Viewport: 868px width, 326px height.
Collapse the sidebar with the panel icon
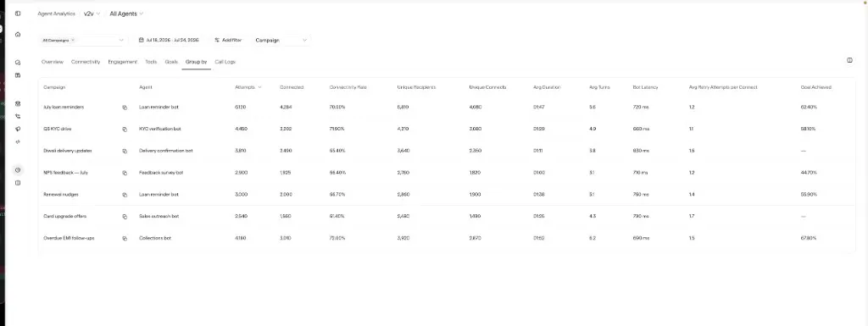[x=18, y=14]
